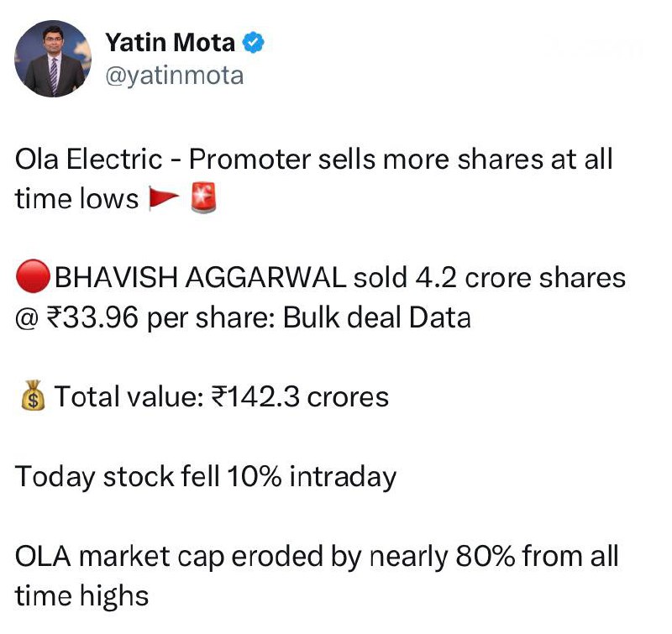Image resolution: width=672 pixels, height=634 pixels.
Task: Click the "time lows" text
Action: point(76,199)
